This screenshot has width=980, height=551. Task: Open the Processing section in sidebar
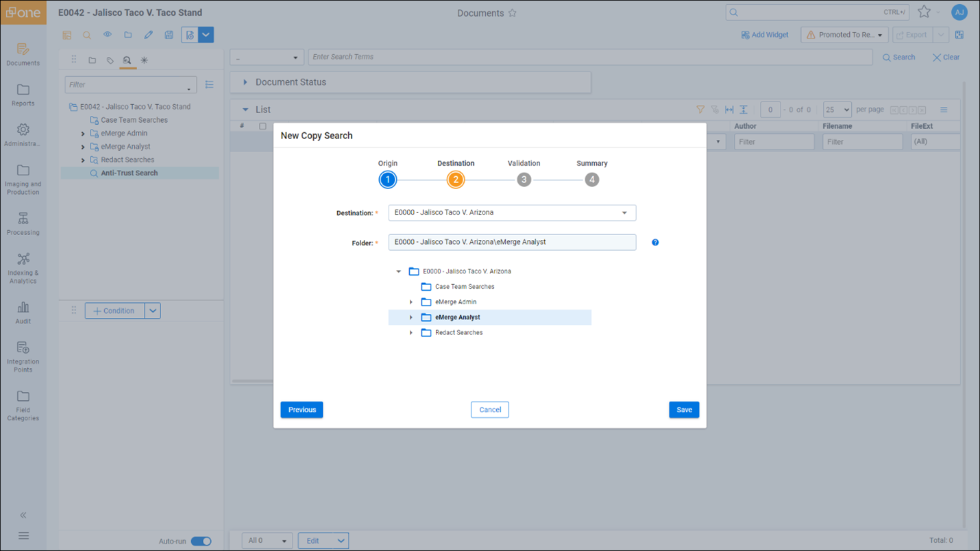point(23,223)
